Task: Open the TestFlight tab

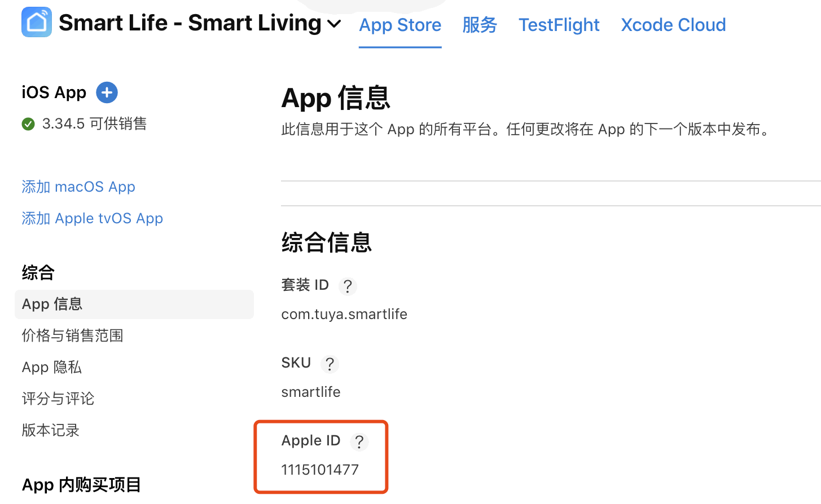Action: click(x=559, y=25)
